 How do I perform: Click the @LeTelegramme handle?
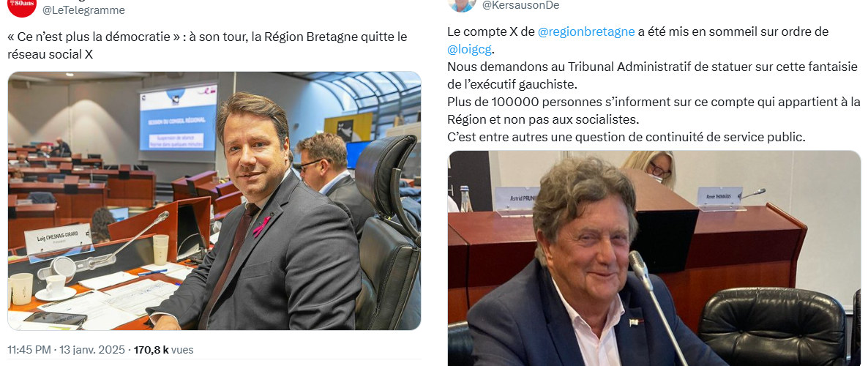point(83,10)
